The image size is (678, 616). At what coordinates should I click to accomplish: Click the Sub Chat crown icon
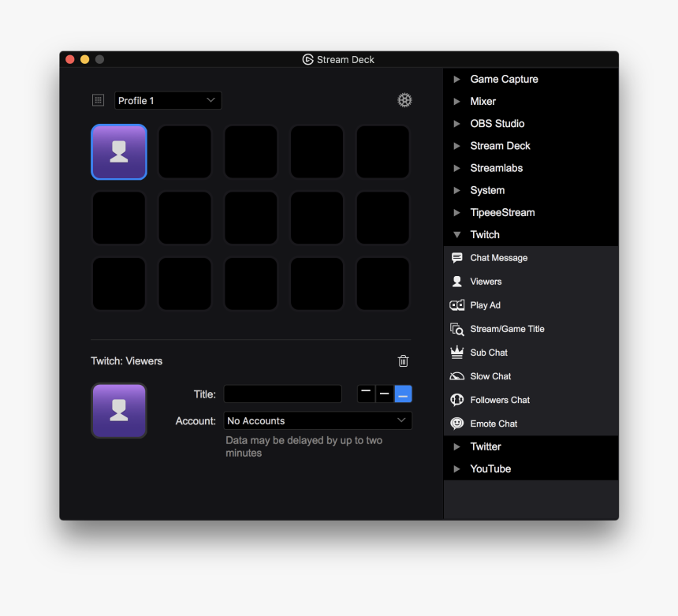(x=457, y=353)
